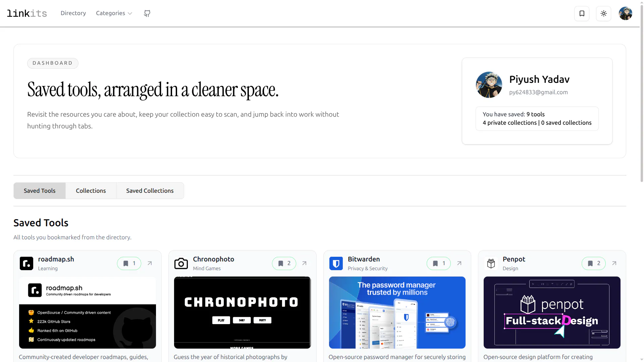Open the roadmap.sh preview thumbnail
This screenshot has height=362, width=644.
coord(88,312)
